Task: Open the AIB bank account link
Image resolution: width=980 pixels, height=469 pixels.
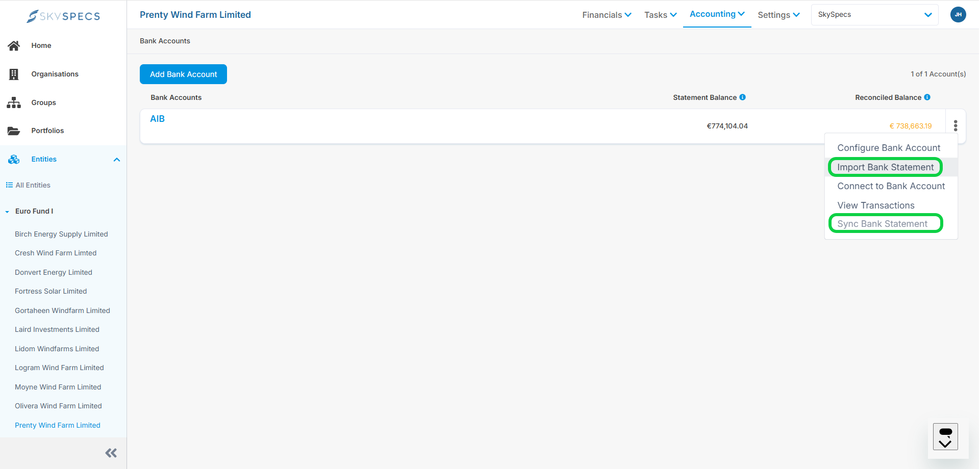Action: (x=157, y=119)
